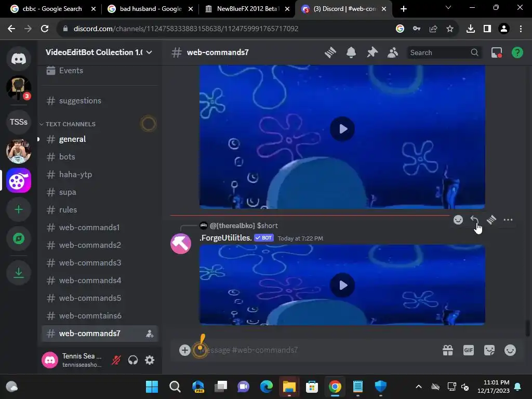Viewport: 532px width, 399px height.
Task: Play the lower ForgeUtilities video attachment
Action: point(342,285)
